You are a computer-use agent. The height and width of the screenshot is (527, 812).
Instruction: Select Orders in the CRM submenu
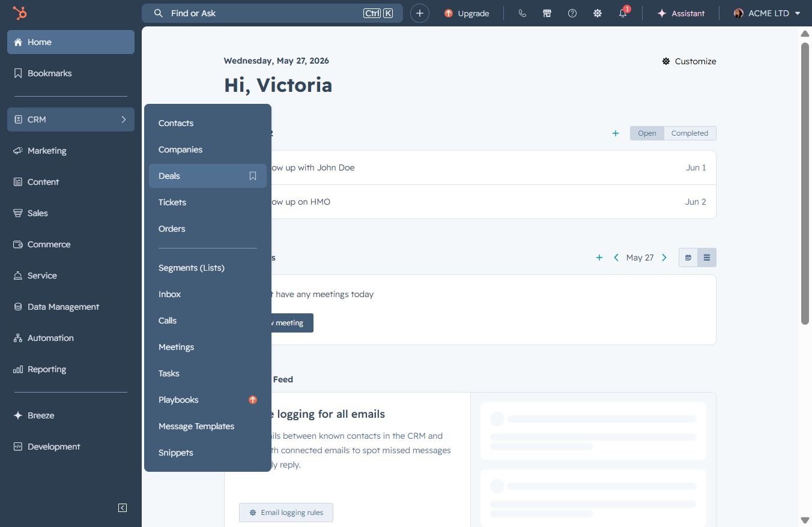(208, 229)
